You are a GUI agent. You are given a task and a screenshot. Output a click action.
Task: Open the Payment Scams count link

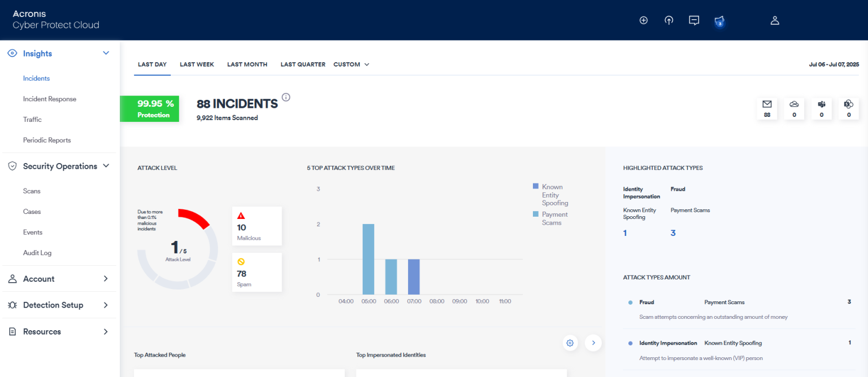coord(673,233)
